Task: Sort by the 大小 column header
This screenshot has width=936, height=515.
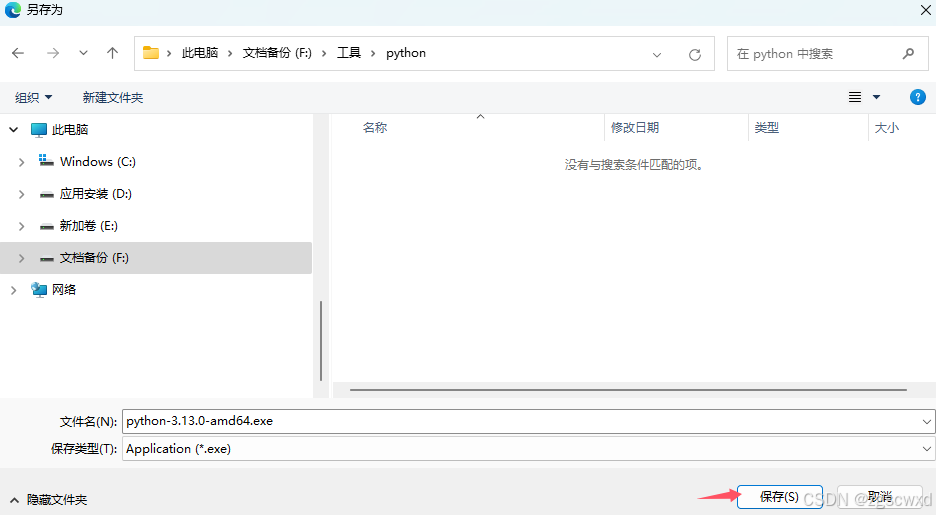Action: click(887, 128)
